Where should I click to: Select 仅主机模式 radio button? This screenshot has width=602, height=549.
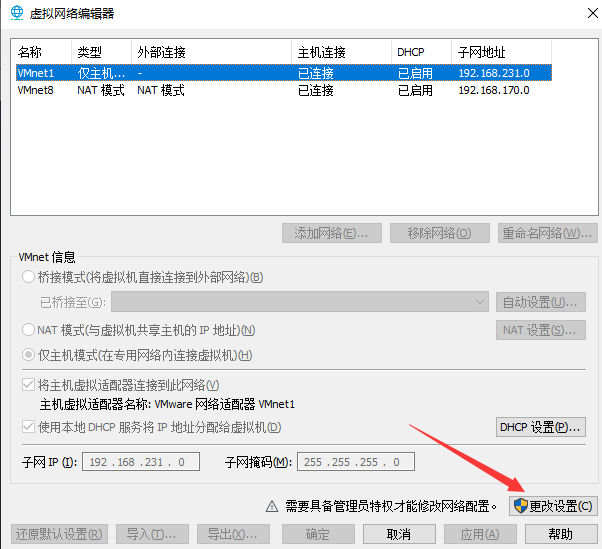coord(28,355)
